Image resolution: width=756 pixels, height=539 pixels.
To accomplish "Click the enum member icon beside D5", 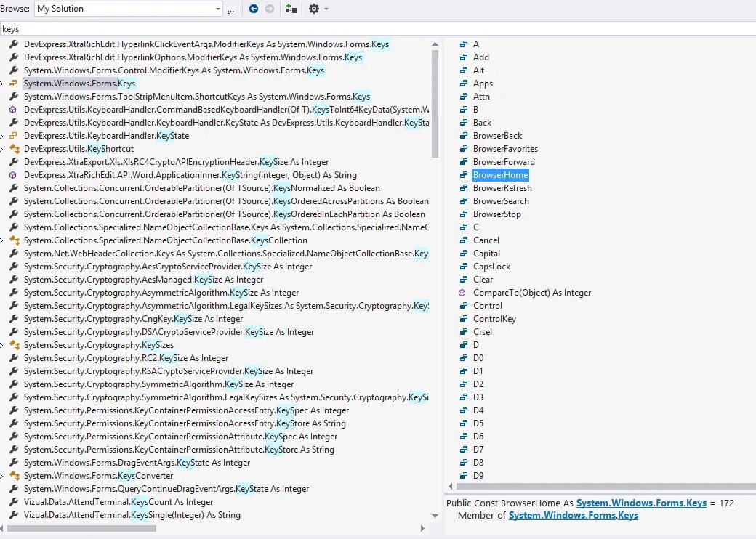I will (x=463, y=423).
